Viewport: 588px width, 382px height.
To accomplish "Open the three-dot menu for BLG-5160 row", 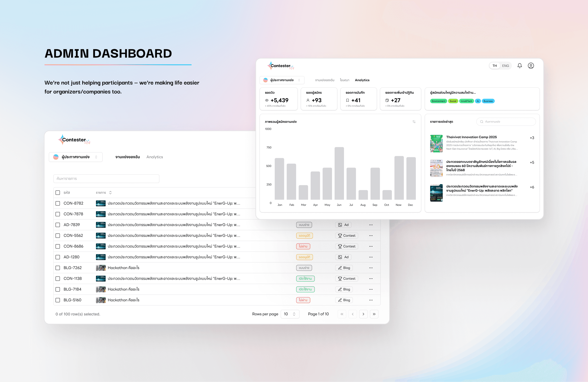I will click(x=371, y=300).
